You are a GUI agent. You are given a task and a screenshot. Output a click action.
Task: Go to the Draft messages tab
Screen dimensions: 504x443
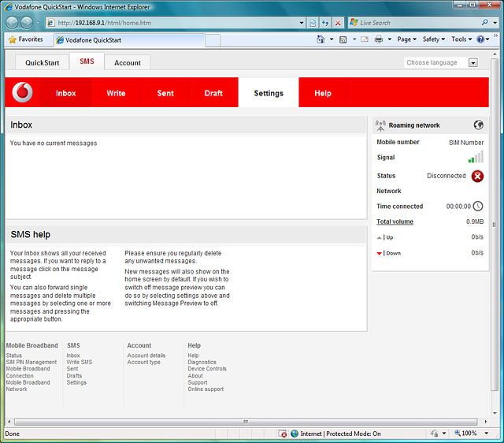213,93
